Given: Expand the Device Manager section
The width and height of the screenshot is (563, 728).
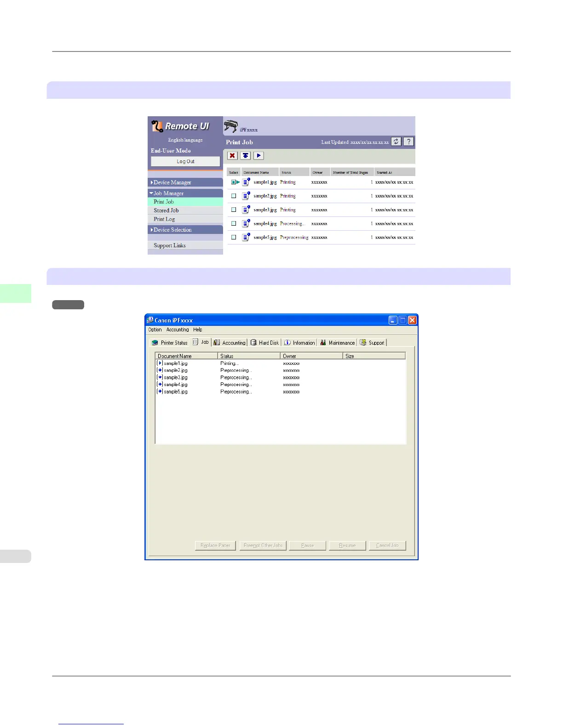Looking at the screenshot, I should (x=185, y=182).
